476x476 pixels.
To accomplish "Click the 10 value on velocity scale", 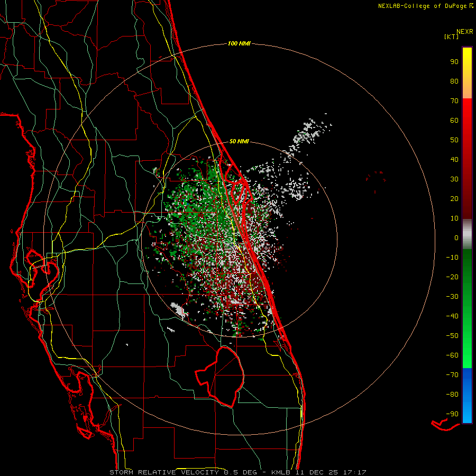I will (x=454, y=218).
